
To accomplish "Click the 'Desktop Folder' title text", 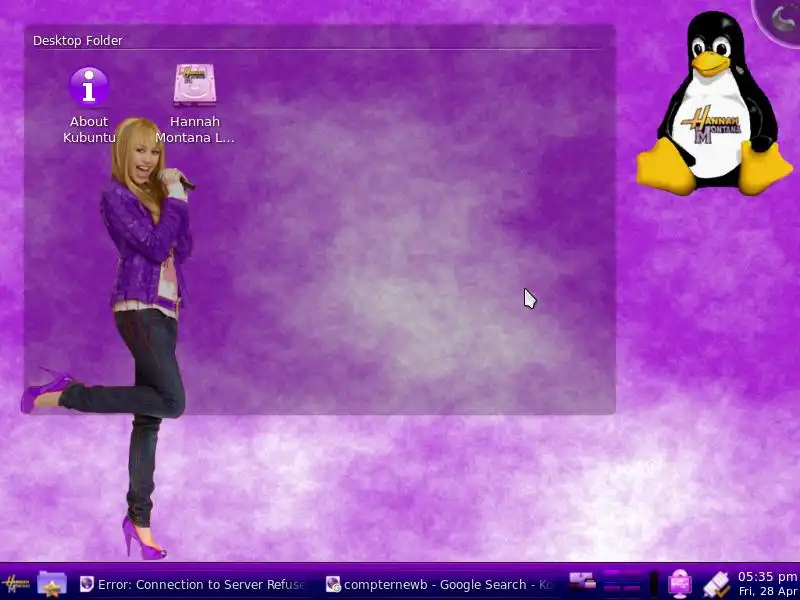I will pyautogui.click(x=78, y=40).
